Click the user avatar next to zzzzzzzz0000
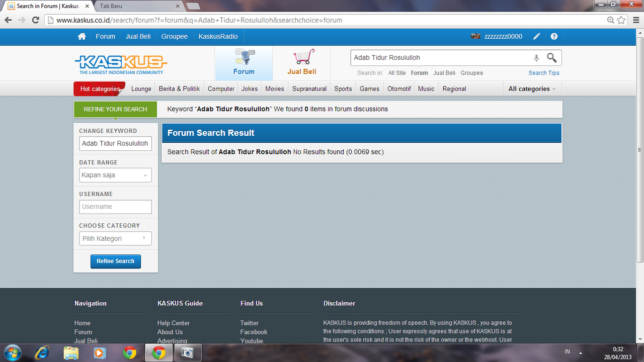The image size is (644, 362). point(475,37)
